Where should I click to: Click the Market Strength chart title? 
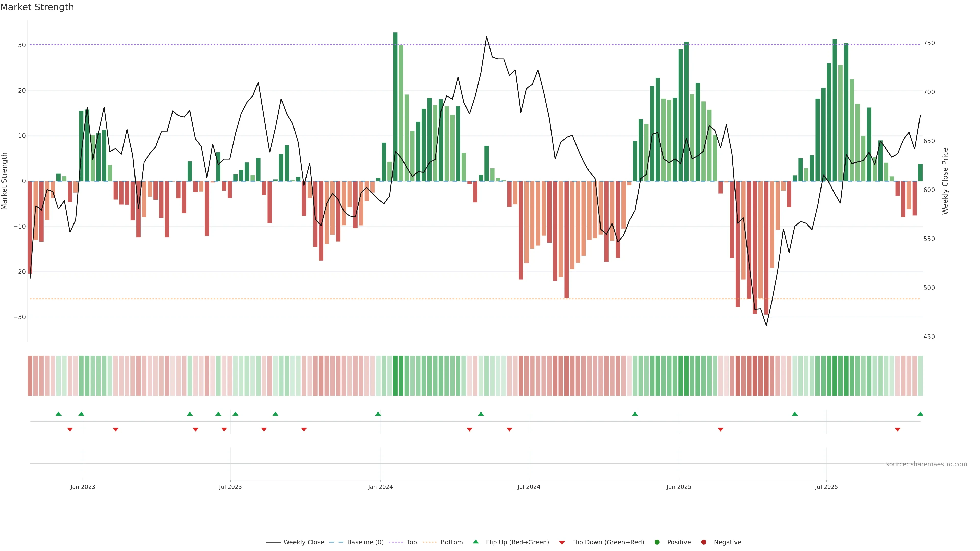tap(37, 7)
